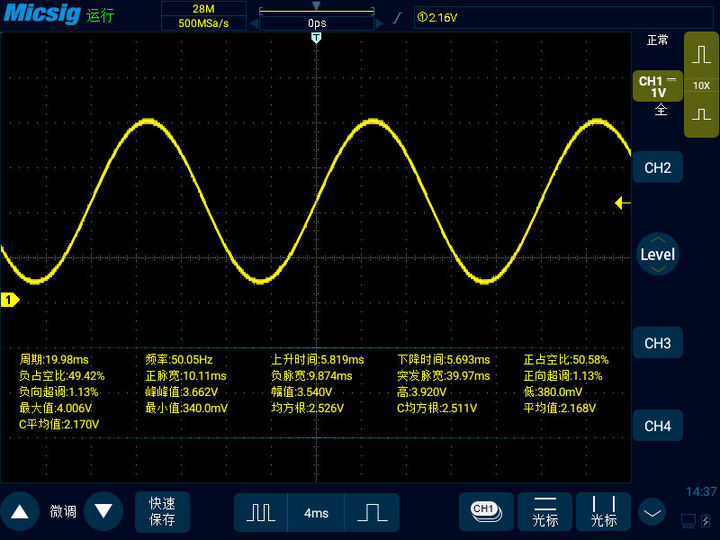The width and height of the screenshot is (720, 540).
Task: Toggle the run/stop status label
Action: [x=100, y=16]
